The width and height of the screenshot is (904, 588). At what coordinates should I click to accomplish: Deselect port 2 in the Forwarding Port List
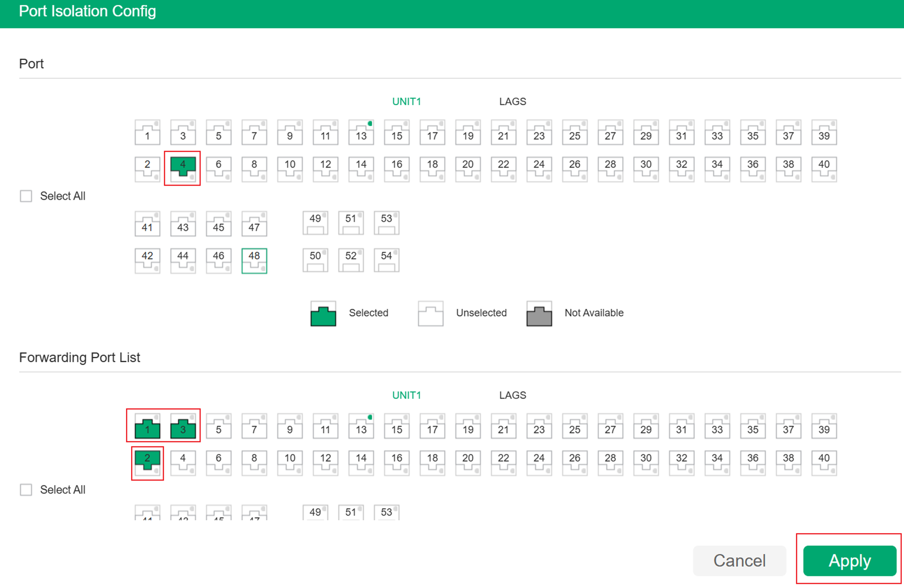[147, 463]
